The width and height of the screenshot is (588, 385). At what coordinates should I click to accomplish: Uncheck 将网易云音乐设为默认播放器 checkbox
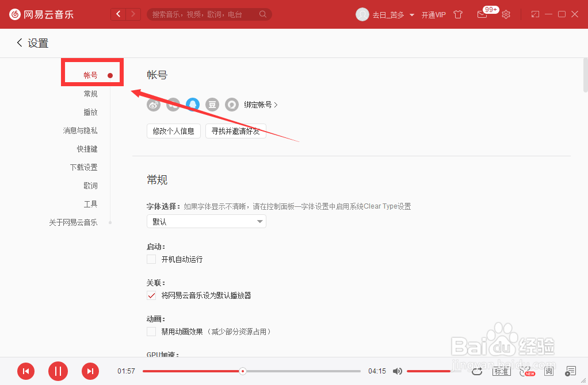151,295
